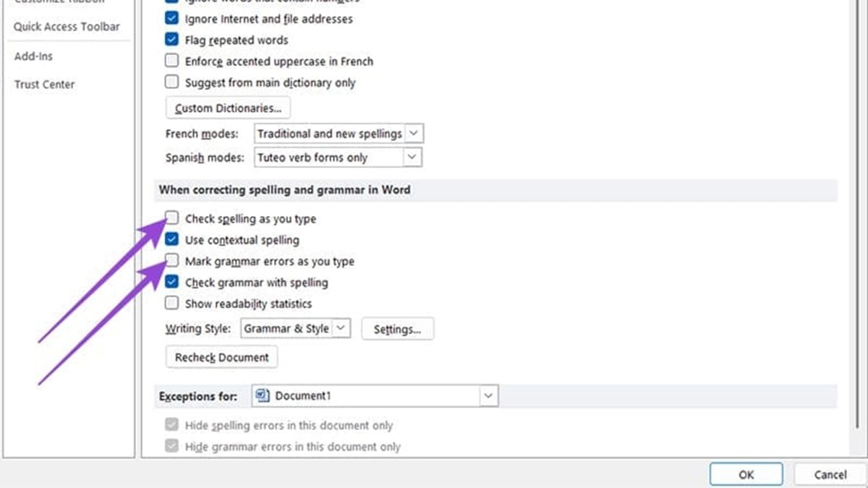Open Custom Dictionaries dialog
The height and width of the screenshot is (488, 868).
228,108
